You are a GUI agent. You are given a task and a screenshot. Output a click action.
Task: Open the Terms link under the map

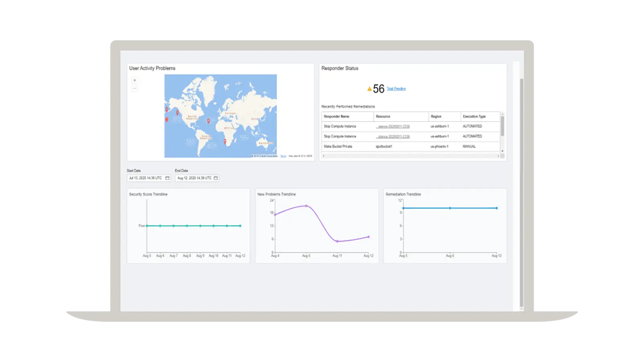[x=283, y=156]
